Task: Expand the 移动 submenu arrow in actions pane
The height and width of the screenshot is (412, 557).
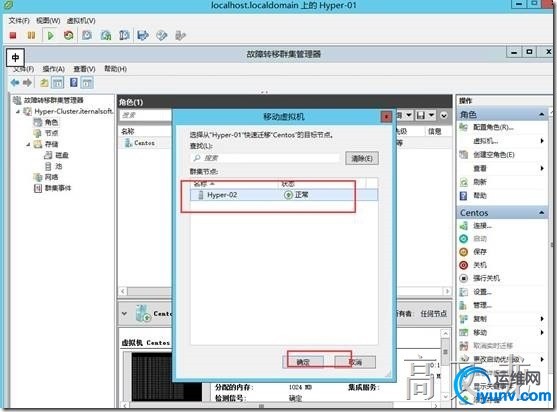Action: pos(542,332)
